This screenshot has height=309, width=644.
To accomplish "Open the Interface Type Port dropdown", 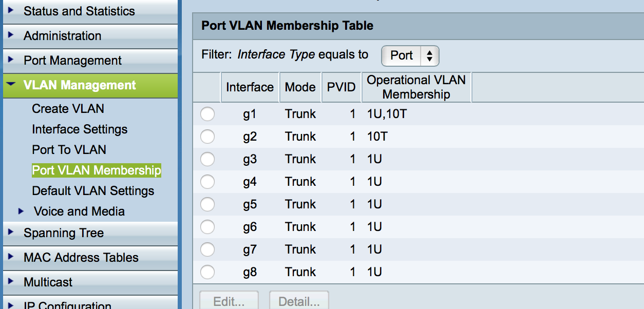I will 410,55.
